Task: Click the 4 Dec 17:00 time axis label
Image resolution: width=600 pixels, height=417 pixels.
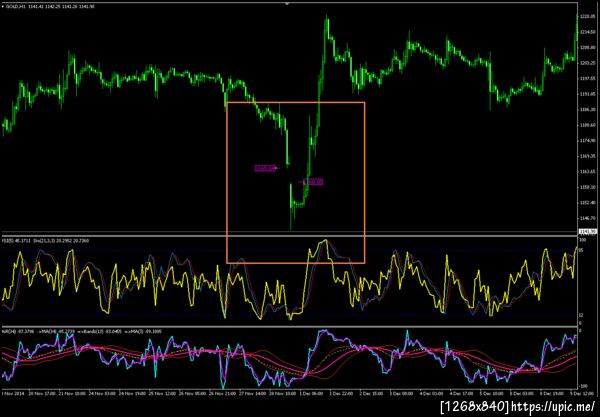Action: click(461, 393)
